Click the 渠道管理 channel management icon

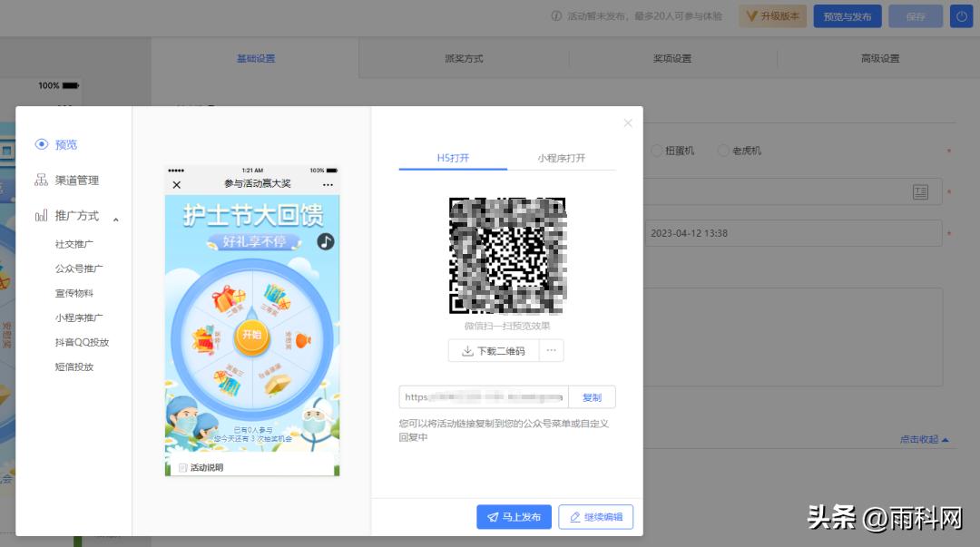[x=42, y=179]
